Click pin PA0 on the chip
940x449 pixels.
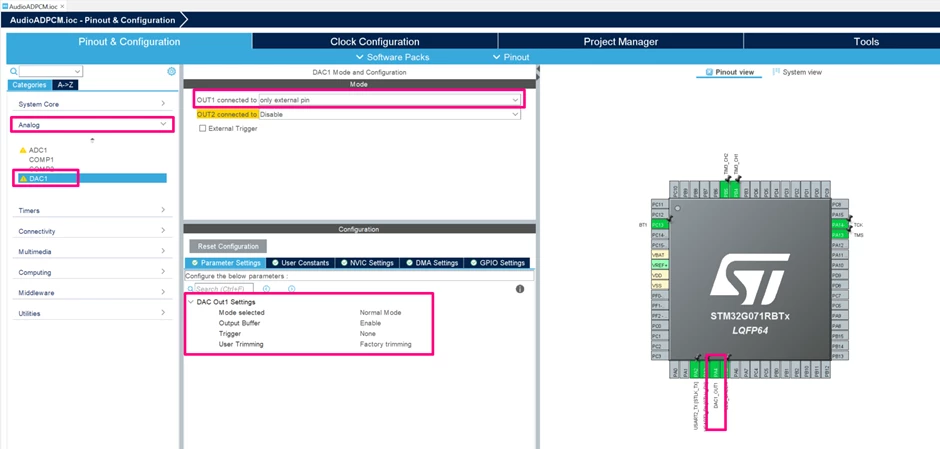[675, 371]
